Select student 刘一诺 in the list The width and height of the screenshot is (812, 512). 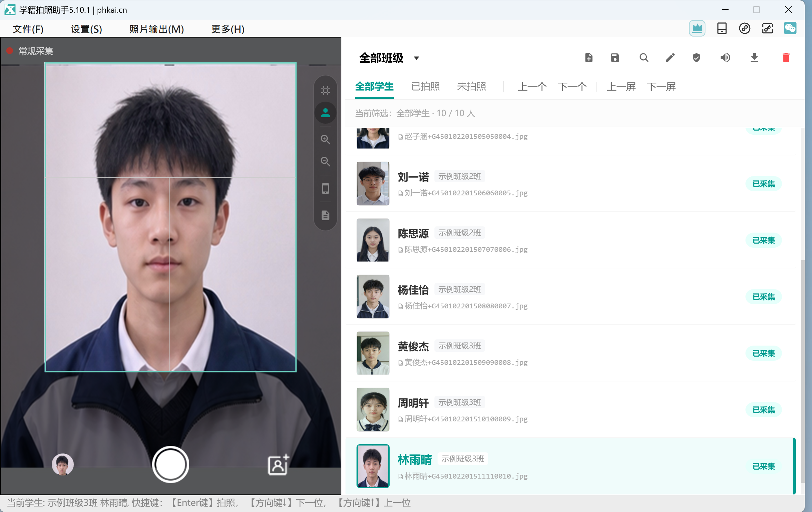570,184
